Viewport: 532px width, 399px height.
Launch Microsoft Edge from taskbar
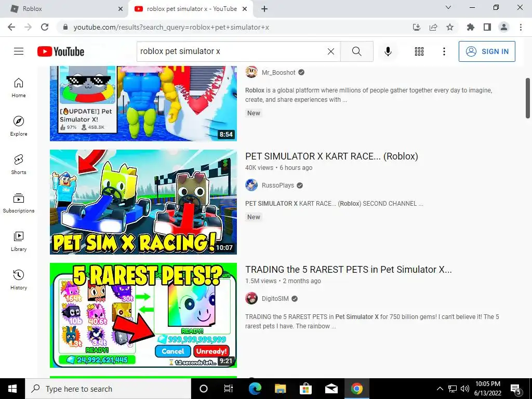pyautogui.click(x=255, y=389)
